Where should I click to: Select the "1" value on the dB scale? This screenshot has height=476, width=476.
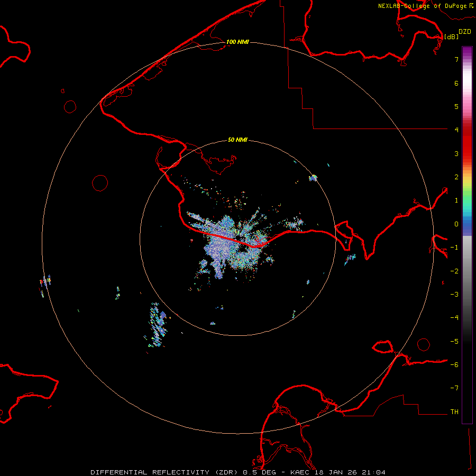(x=456, y=200)
